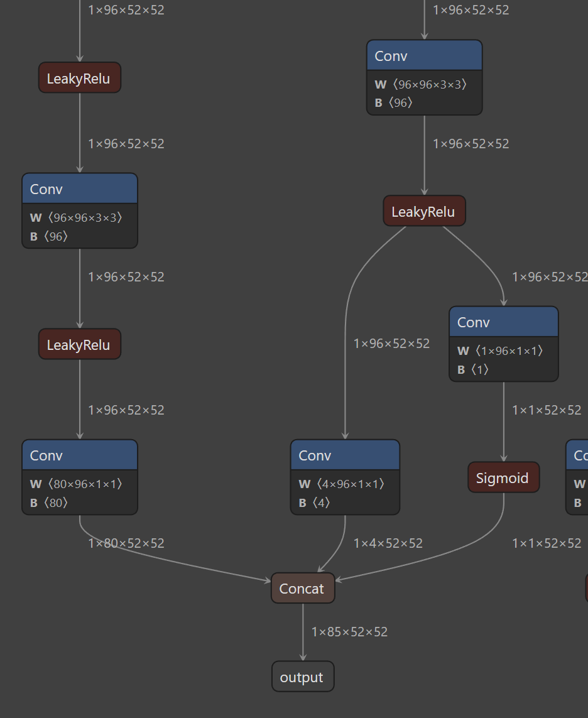Click the B ⟨80⟩ bias entry
The height and width of the screenshot is (718, 588).
[x=49, y=503]
